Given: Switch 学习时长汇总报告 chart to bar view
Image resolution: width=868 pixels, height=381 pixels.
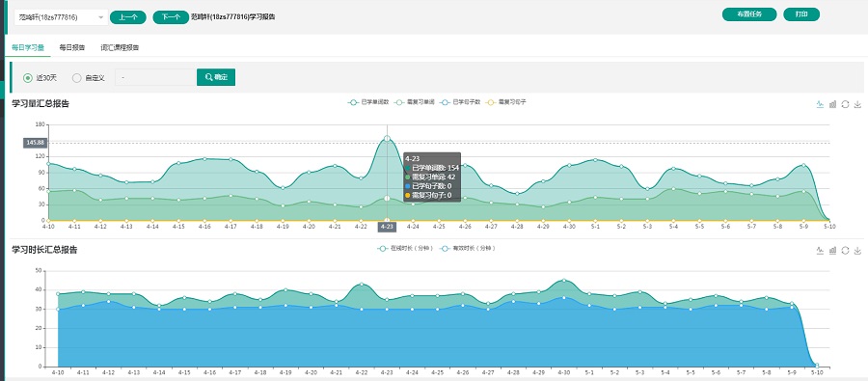Looking at the screenshot, I should 832,251.
